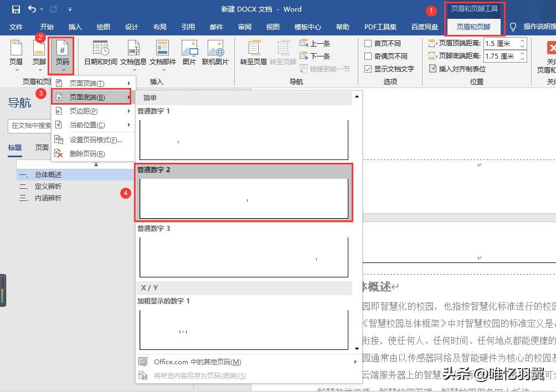The width and height of the screenshot is (556, 392).
Task: Disable 显示文档文字 checkbox
Action: (368, 69)
